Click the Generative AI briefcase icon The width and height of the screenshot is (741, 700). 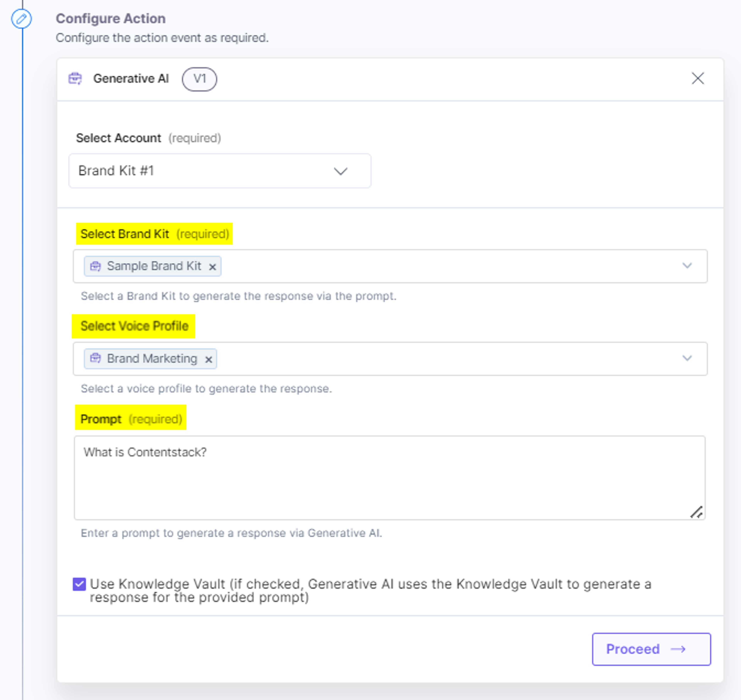(75, 79)
